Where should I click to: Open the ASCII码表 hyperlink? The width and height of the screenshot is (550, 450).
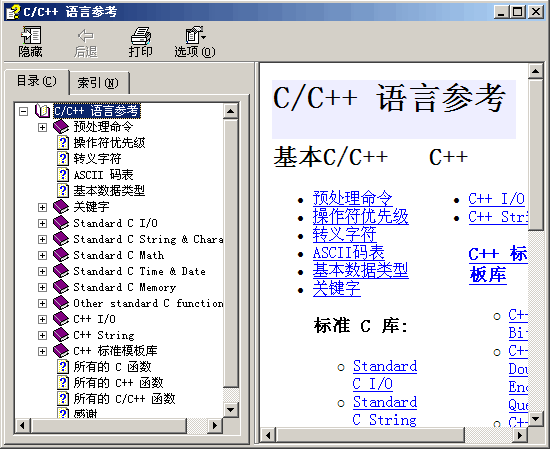tap(349, 252)
